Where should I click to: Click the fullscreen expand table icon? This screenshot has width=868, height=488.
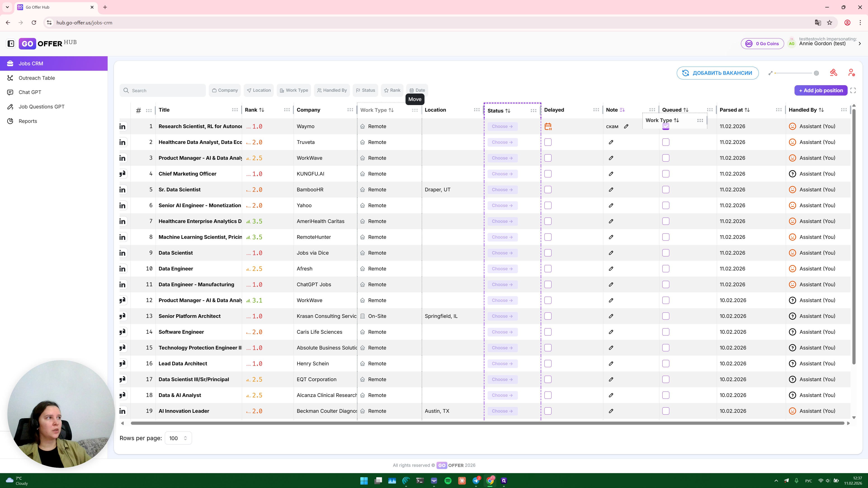point(853,90)
